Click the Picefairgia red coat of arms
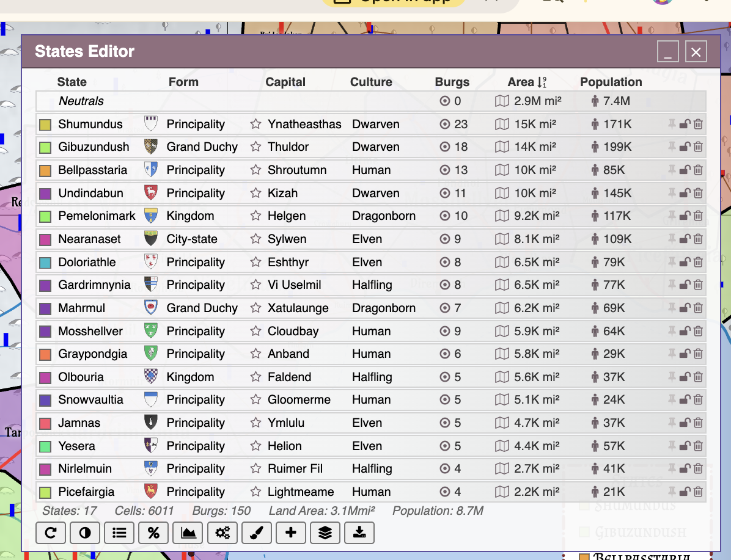 (x=150, y=492)
